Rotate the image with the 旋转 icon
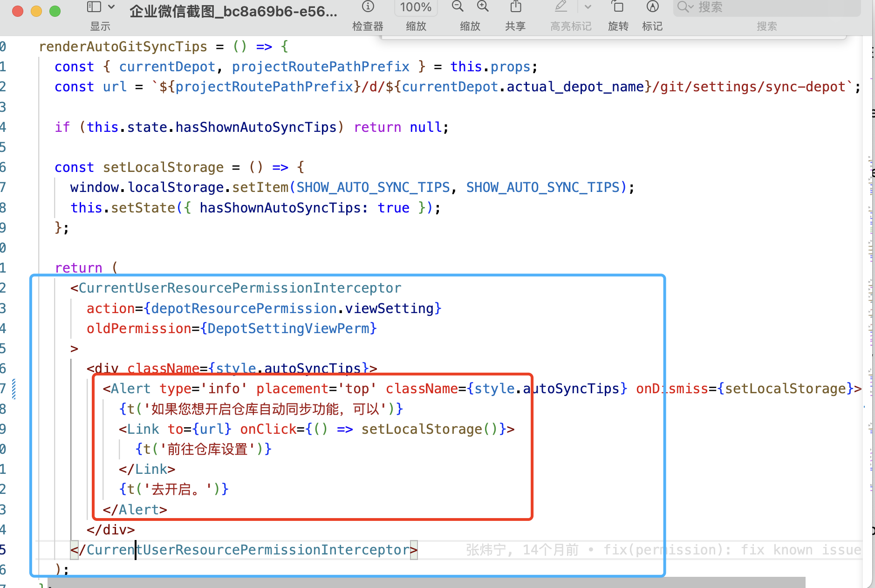The height and width of the screenshot is (588, 875). pyautogui.click(x=618, y=7)
